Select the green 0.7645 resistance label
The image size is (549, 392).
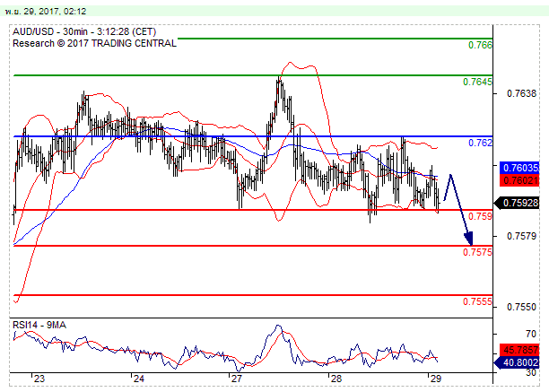click(477, 82)
